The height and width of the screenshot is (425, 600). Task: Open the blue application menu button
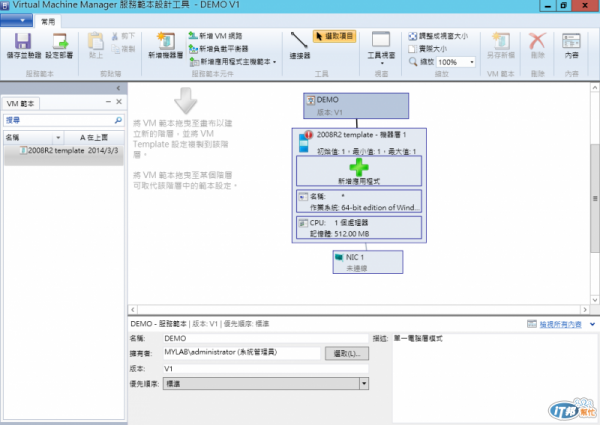[16, 20]
